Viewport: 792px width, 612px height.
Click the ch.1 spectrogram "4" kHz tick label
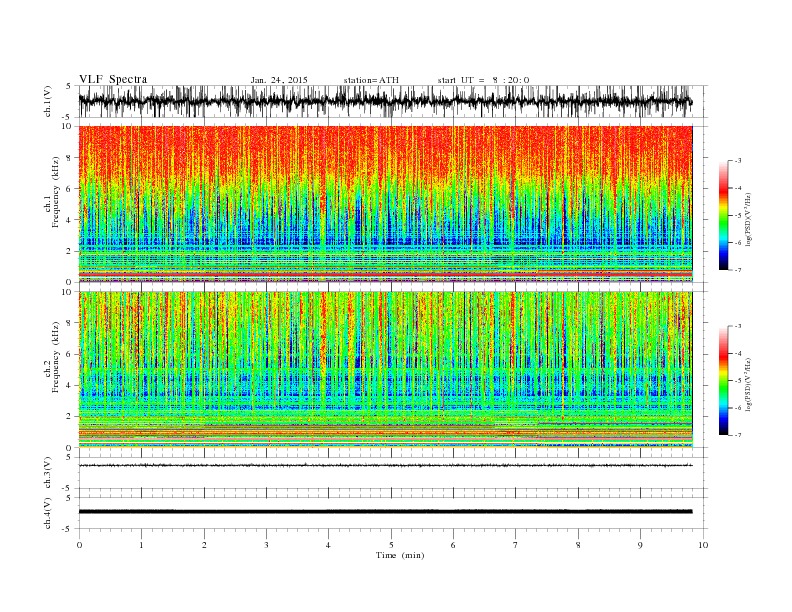[x=70, y=220]
